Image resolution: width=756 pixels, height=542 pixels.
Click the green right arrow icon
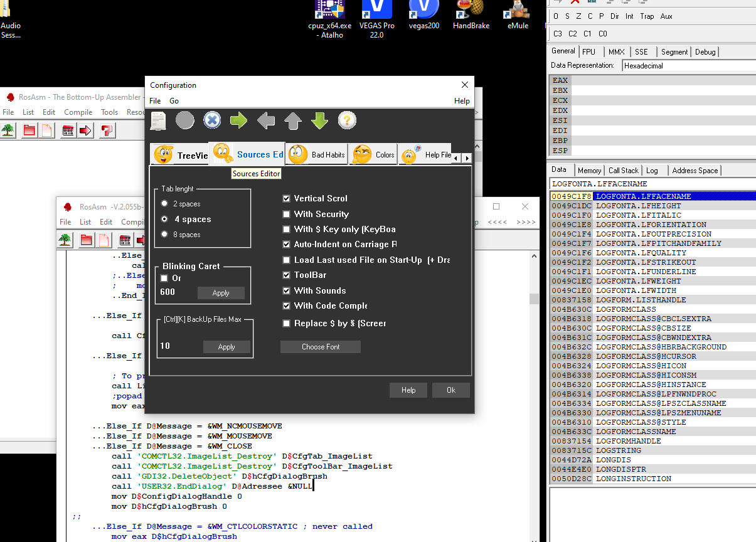[x=238, y=120]
